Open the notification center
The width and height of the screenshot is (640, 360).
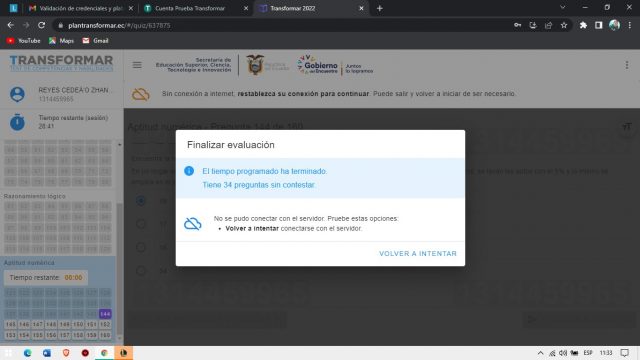pos(624,353)
